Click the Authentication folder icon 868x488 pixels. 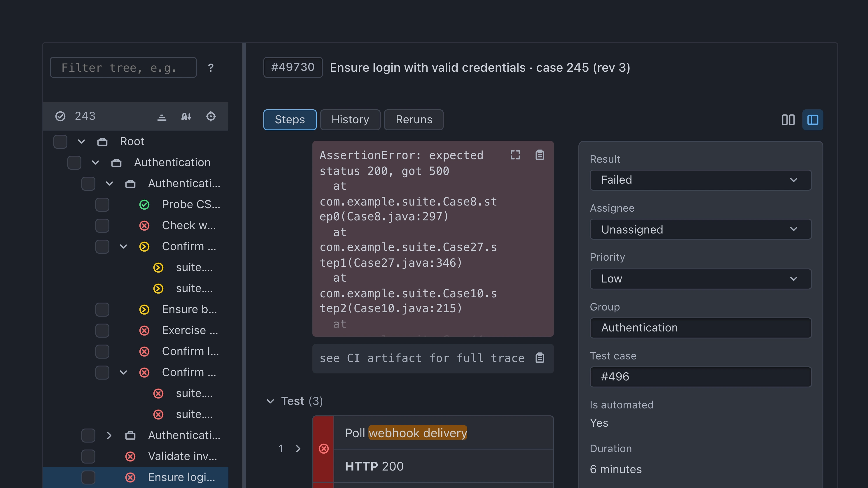click(116, 162)
